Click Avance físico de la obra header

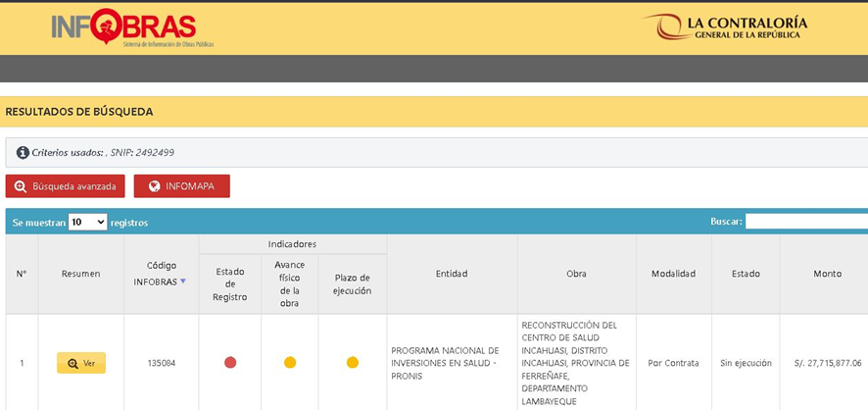(x=290, y=284)
